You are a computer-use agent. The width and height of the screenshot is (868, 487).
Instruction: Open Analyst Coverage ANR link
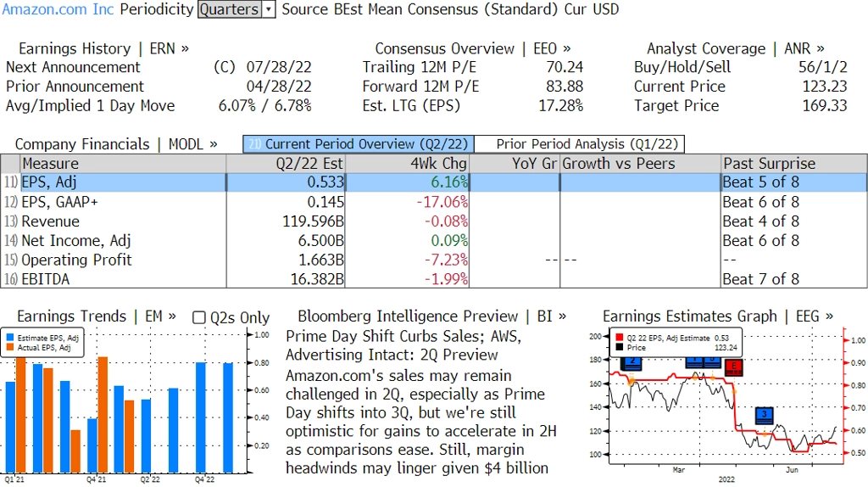pyautogui.click(x=736, y=48)
